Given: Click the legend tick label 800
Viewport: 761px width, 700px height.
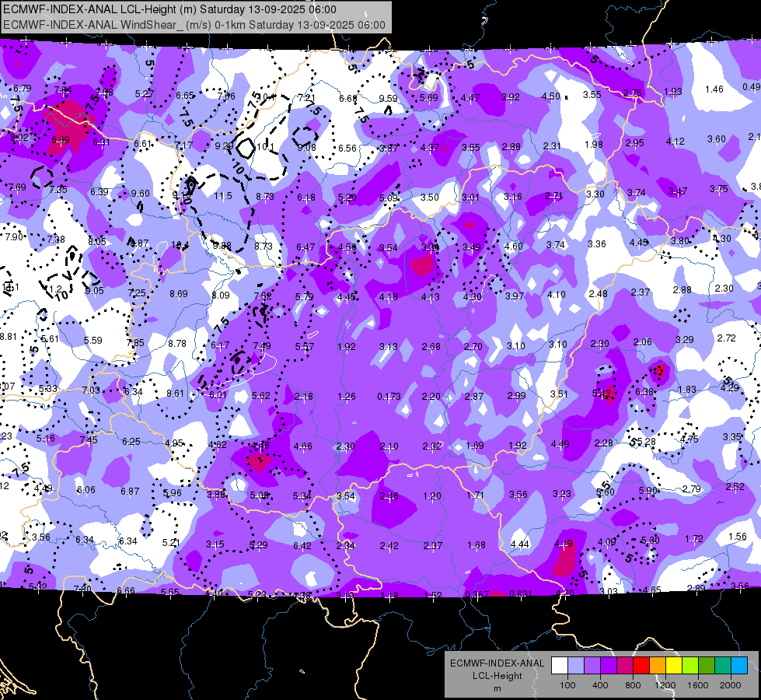Looking at the screenshot, I should coord(633,685).
